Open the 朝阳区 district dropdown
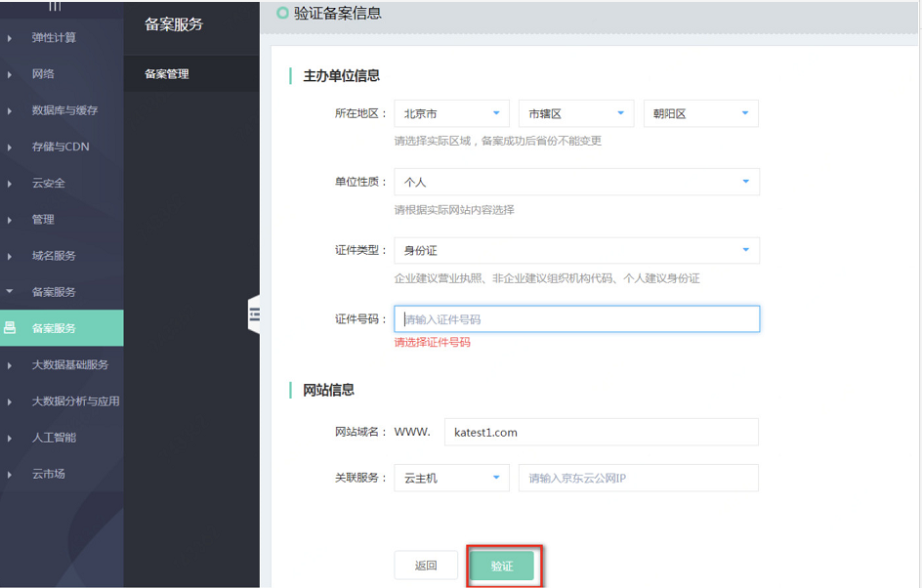Image resolution: width=922 pixels, height=588 pixels. (x=701, y=113)
